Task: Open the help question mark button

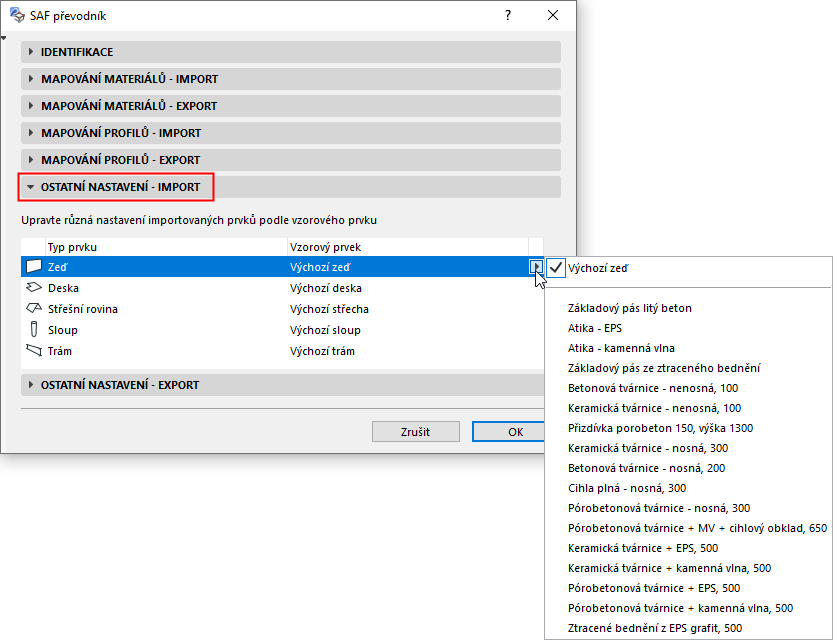Action: [x=508, y=15]
